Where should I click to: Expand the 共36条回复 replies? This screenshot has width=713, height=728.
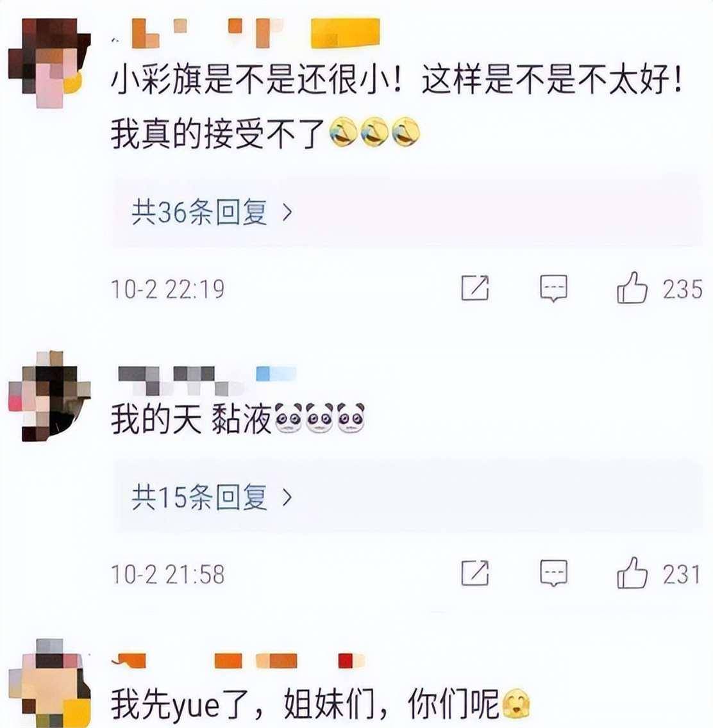407,213
